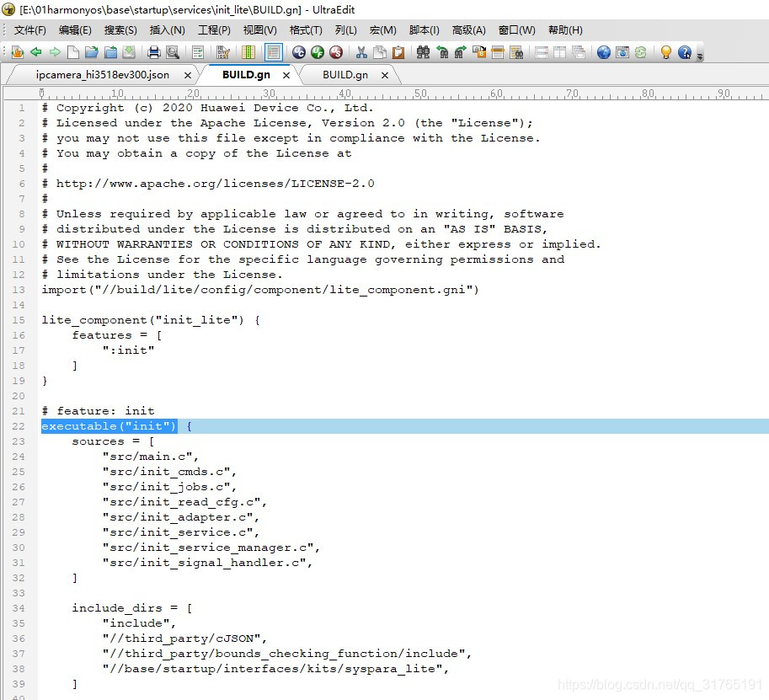The width and height of the screenshot is (769, 700).
Task: Open the 编辑(E) menu
Action: click(x=75, y=30)
